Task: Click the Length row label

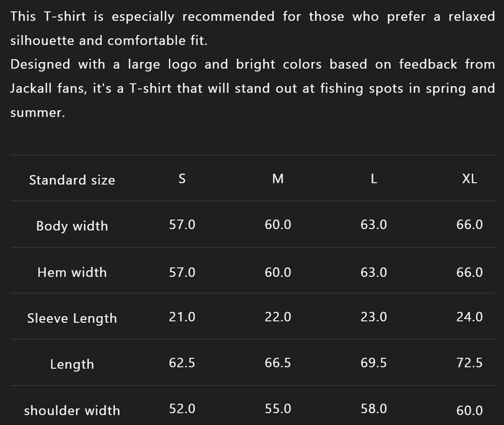Action: 72,364
